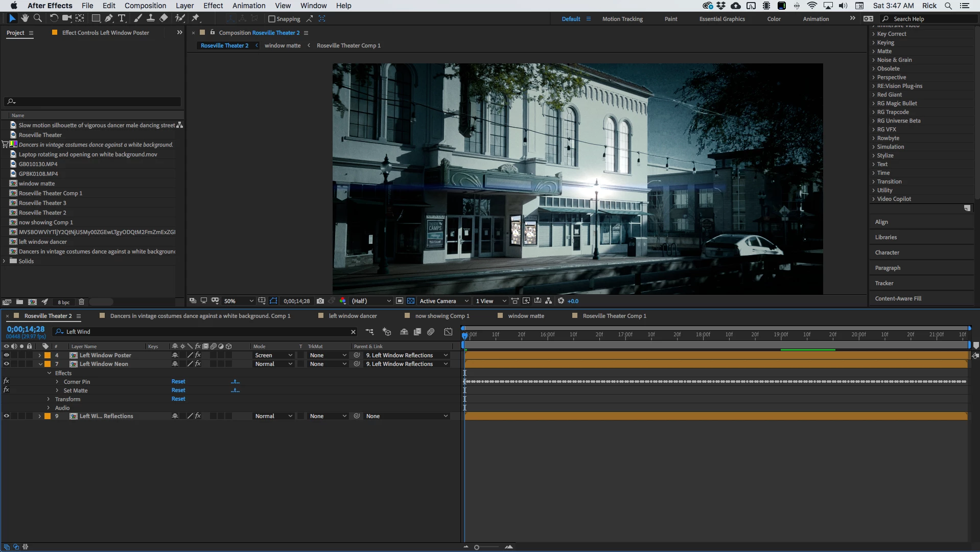Select the Zoom tool in toolbar
980x552 pixels.
pyautogui.click(x=37, y=18)
